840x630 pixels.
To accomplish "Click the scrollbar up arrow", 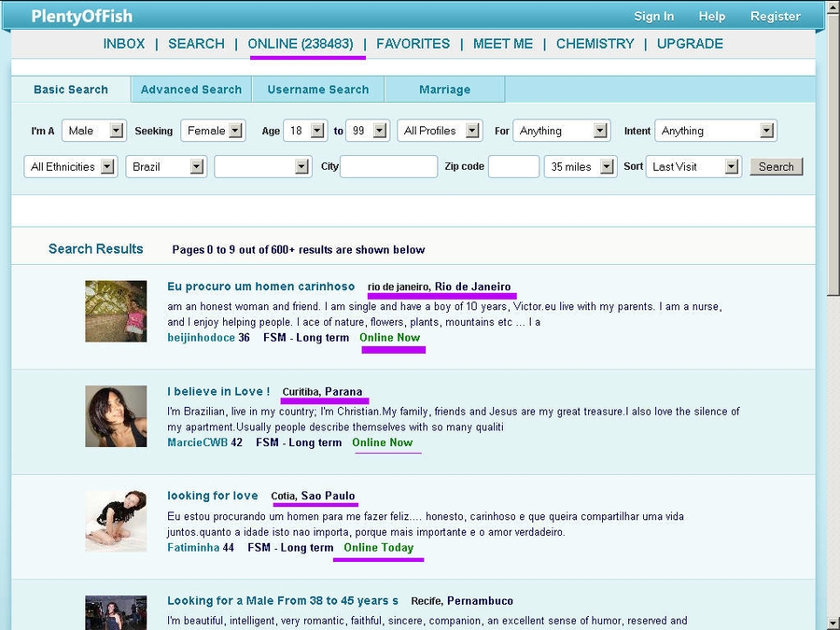I will 833,8.
